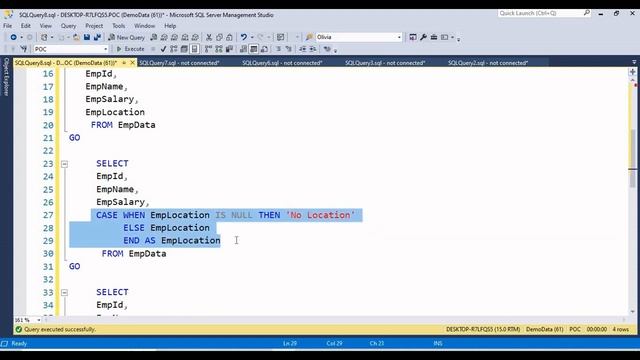Open the Help menu
The height and width of the screenshot is (360, 640).
pyautogui.click(x=170, y=26)
